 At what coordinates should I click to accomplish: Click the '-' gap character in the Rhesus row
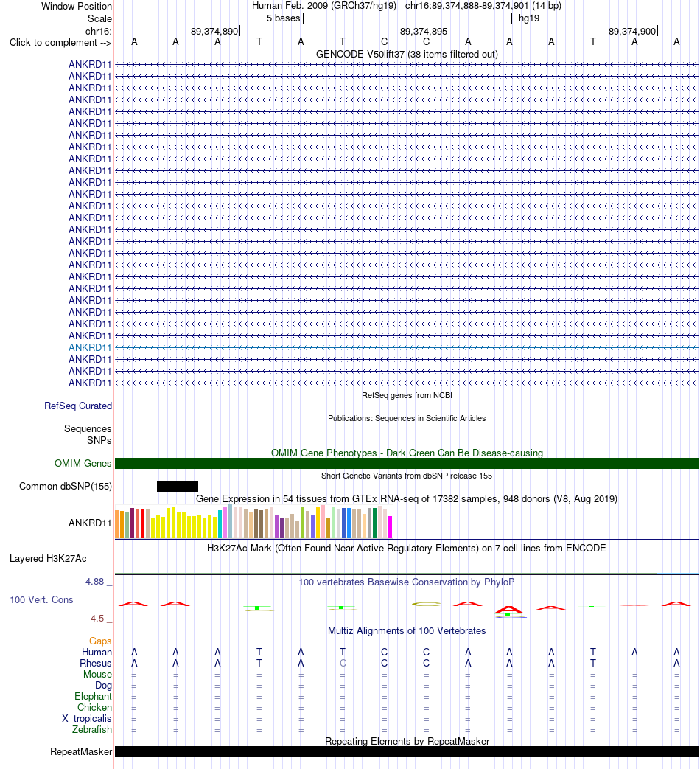pyautogui.click(x=635, y=664)
